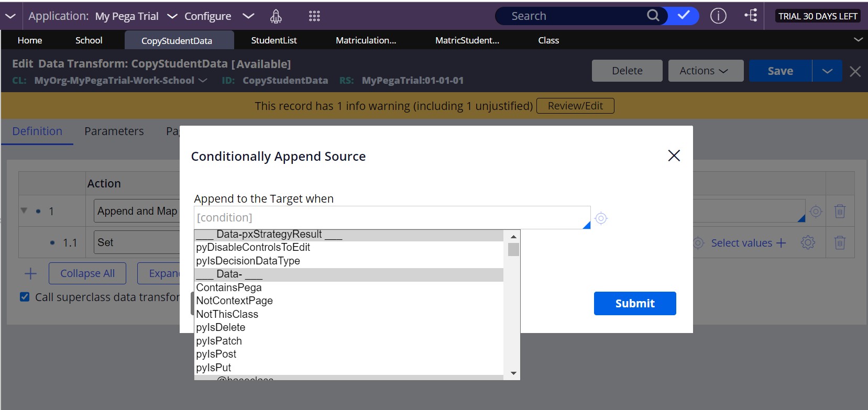The height and width of the screenshot is (410, 868).
Task: Close the Conditionally Append Source dialog
Action: pos(674,156)
